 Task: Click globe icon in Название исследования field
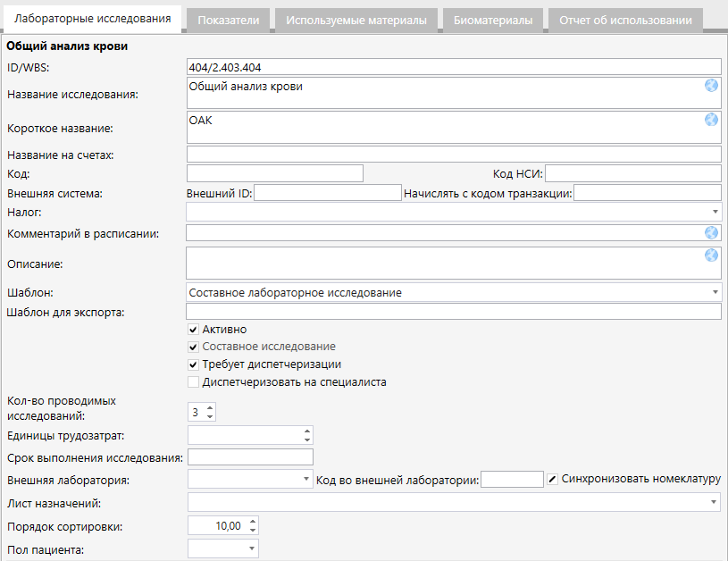(x=711, y=86)
